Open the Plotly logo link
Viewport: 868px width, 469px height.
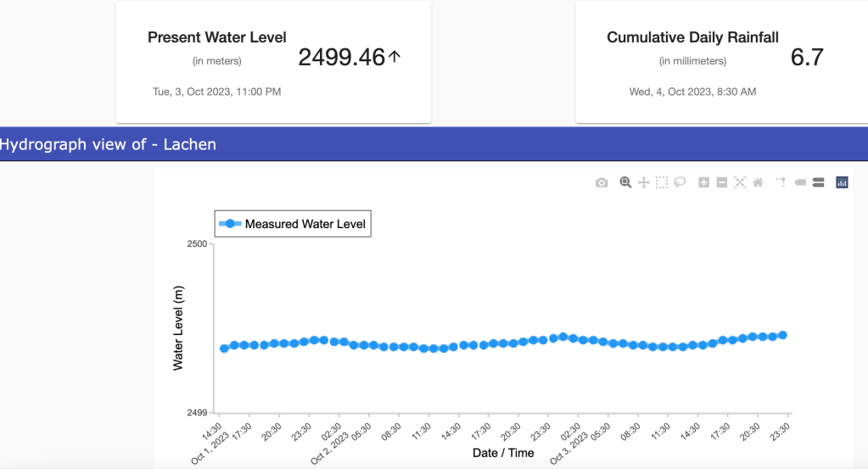coord(842,182)
